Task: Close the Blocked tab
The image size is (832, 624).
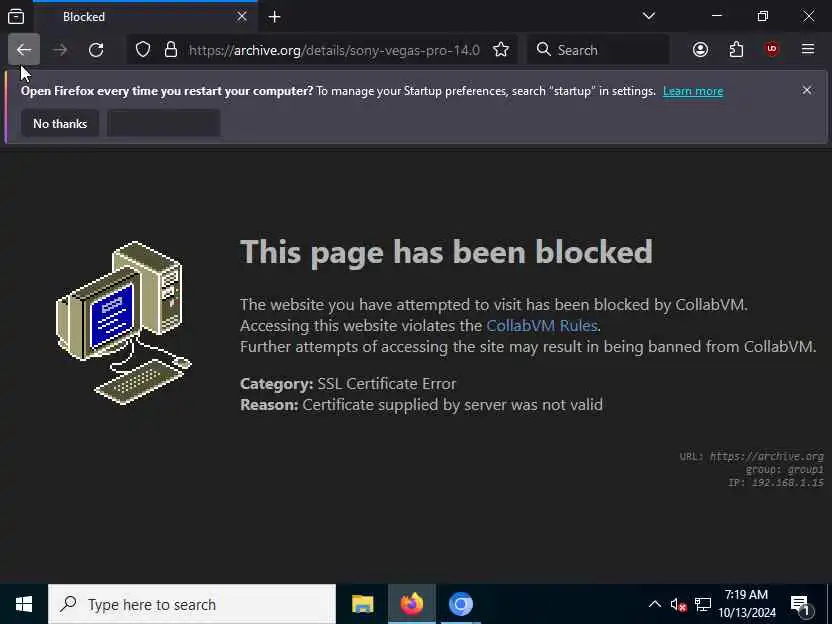Action: (x=242, y=16)
